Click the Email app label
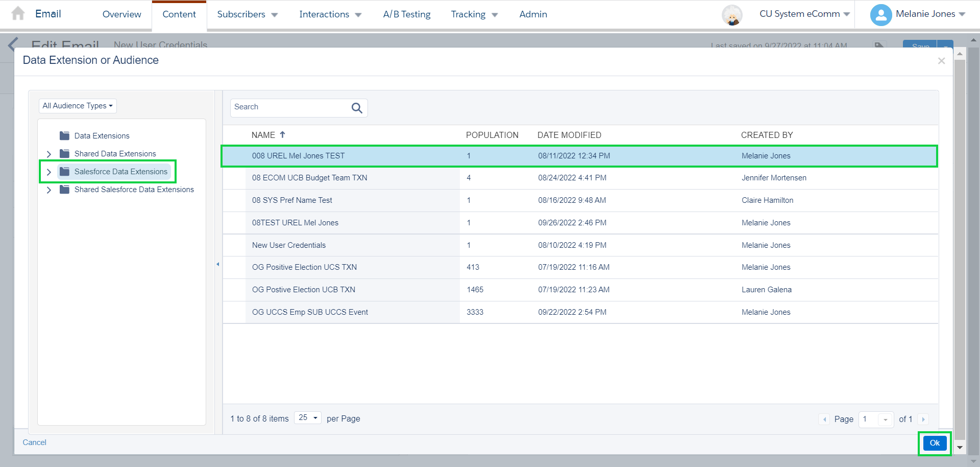 tap(48, 14)
